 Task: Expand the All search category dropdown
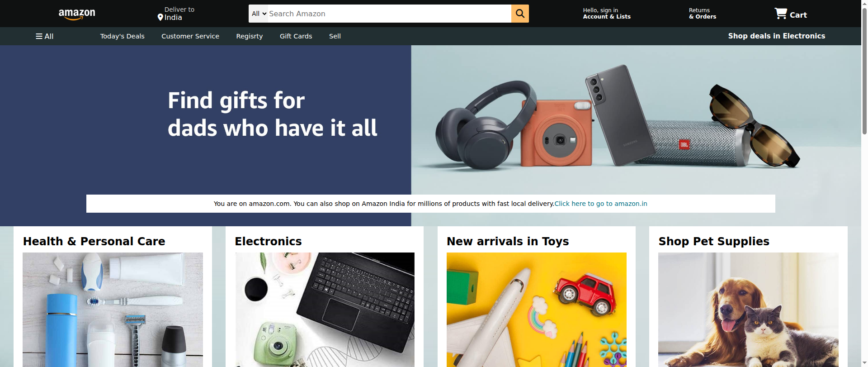coord(259,14)
